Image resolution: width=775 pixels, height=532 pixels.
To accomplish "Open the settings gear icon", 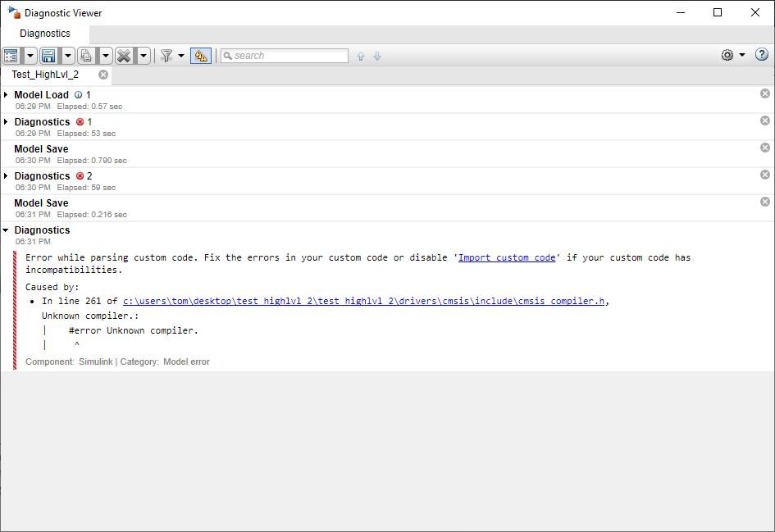I will click(x=727, y=55).
